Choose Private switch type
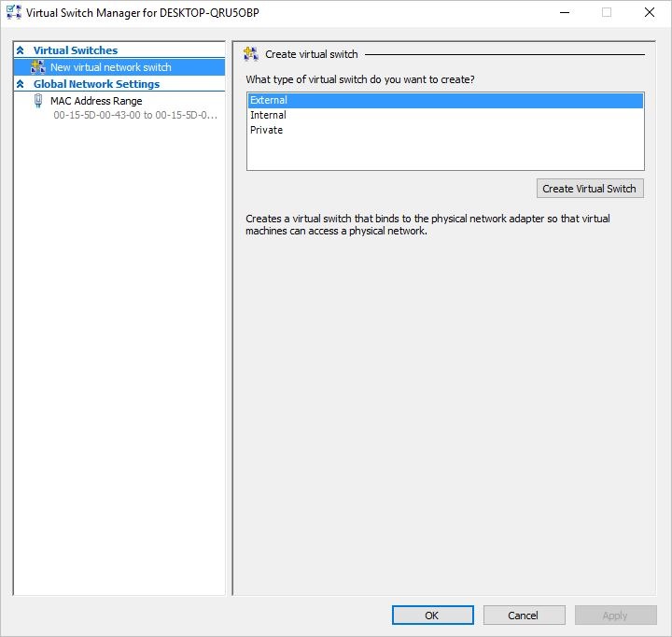 [266, 130]
